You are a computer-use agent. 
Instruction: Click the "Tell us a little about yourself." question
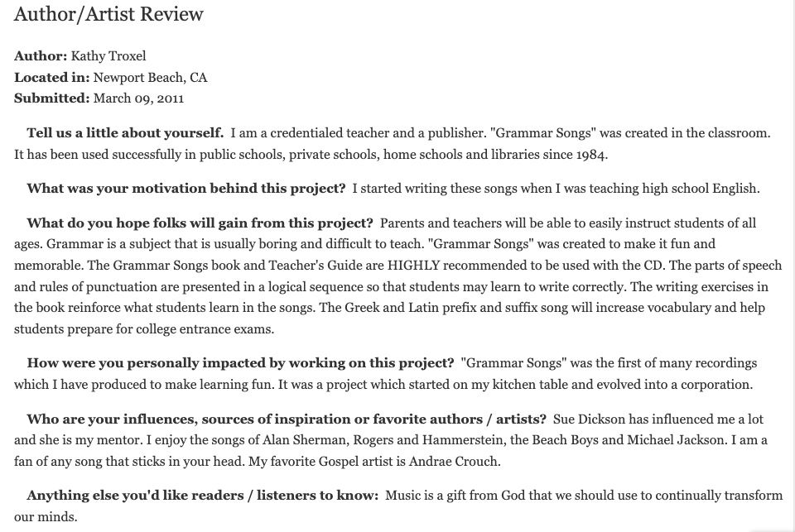point(125,133)
